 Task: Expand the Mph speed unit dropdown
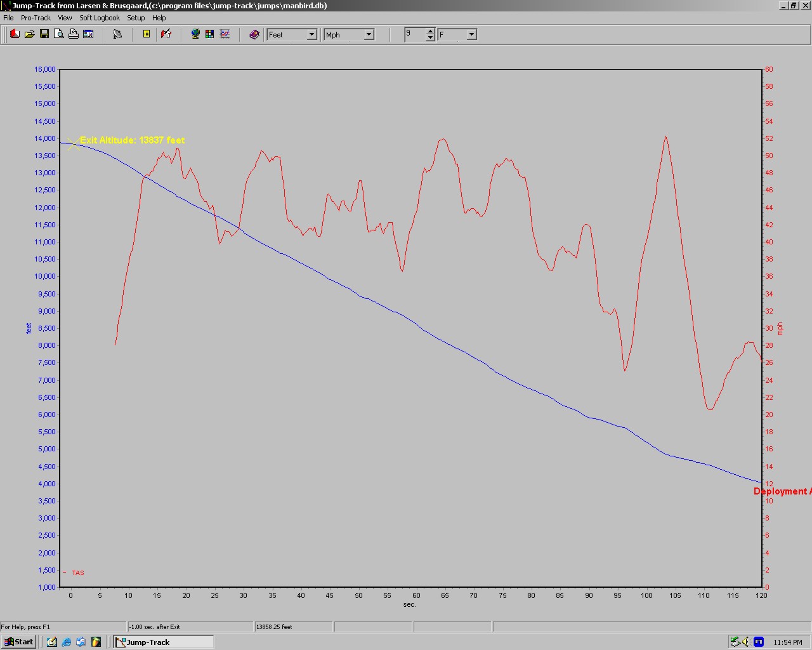tap(369, 35)
